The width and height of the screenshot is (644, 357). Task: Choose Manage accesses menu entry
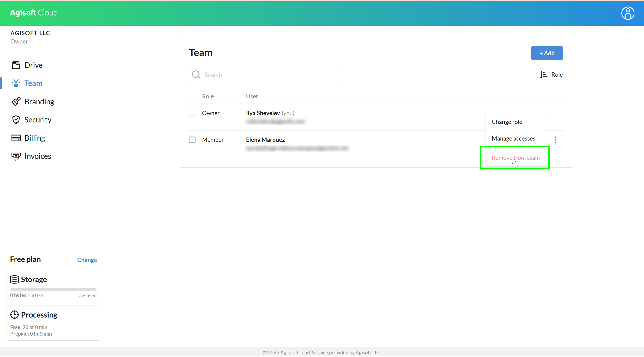(513, 139)
